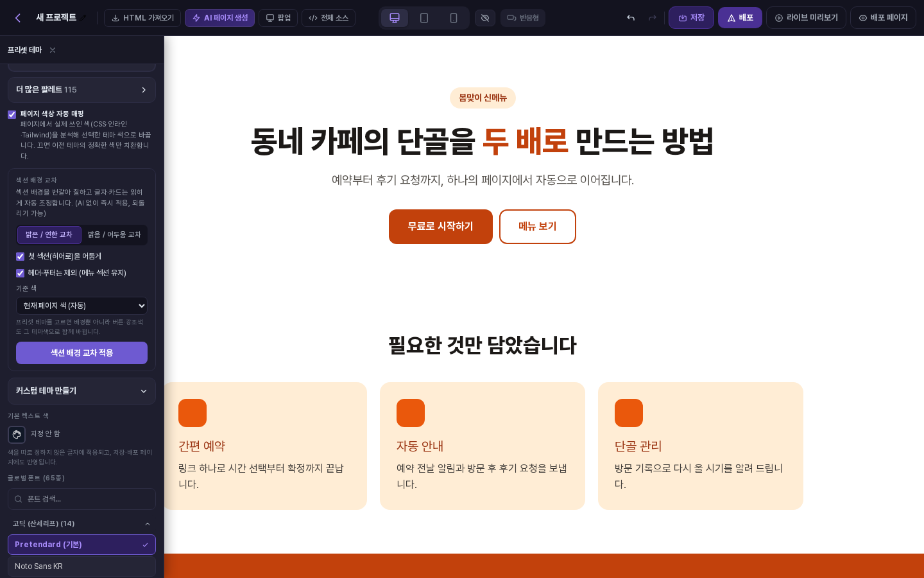Open 라이브 미리보기
Viewport: 924px width, 578px height.
806,18
